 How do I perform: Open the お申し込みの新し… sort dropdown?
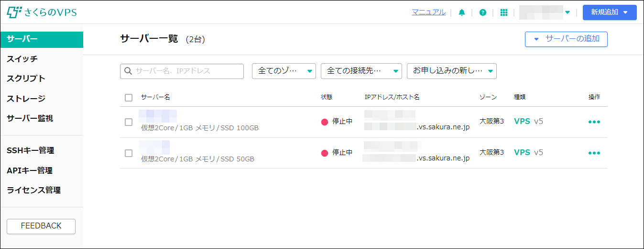tap(451, 71)
